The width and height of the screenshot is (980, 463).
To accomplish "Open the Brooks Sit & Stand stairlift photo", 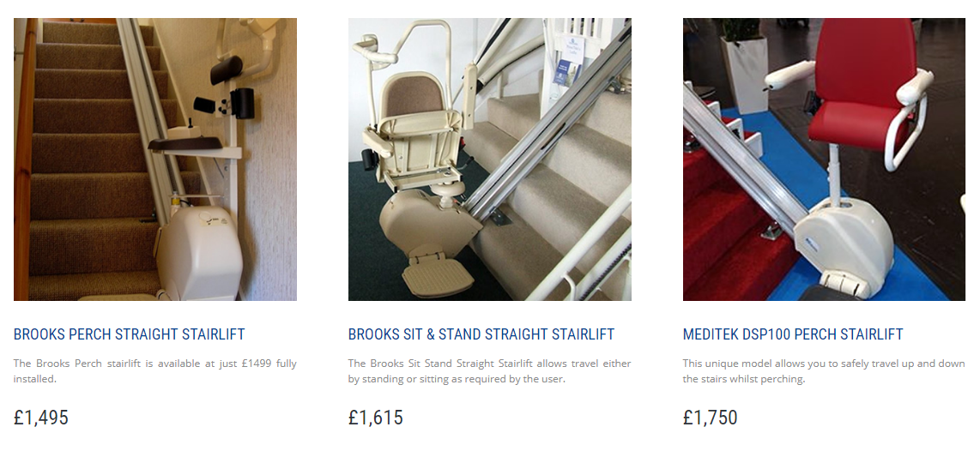I will [489, 159].
